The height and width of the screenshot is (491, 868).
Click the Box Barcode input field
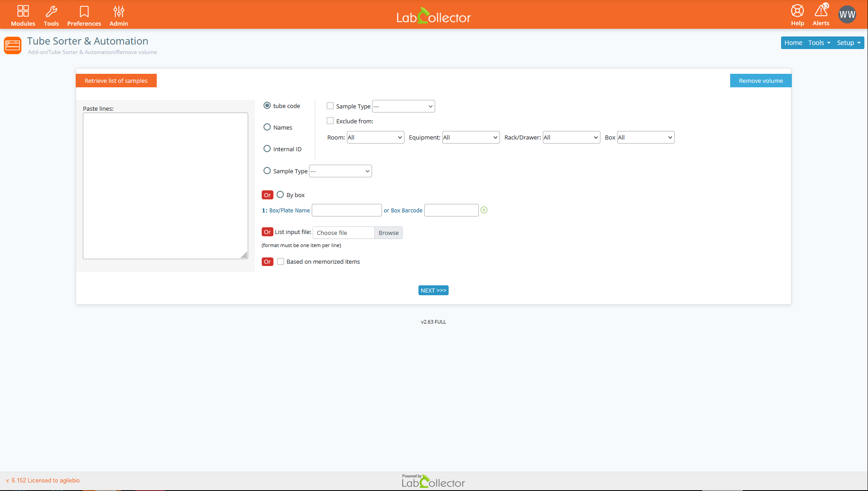point(451,210)
